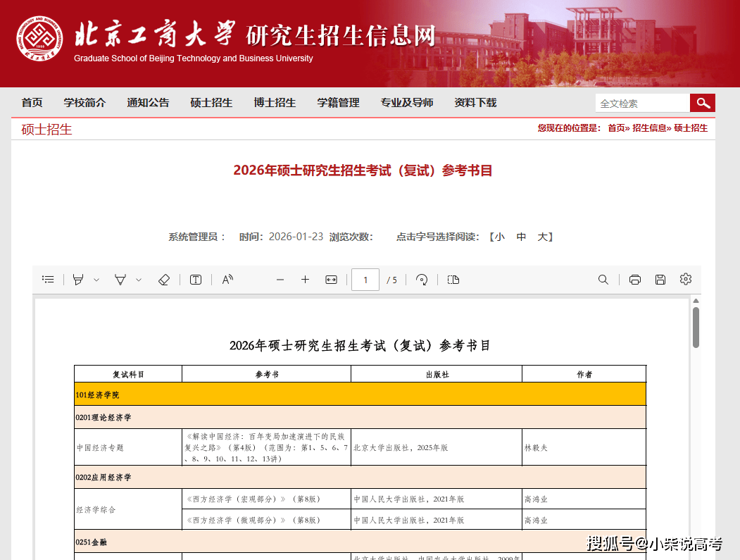Expand the draw tool options chevron
Viewport: 740px width, 560px height.
139,280
